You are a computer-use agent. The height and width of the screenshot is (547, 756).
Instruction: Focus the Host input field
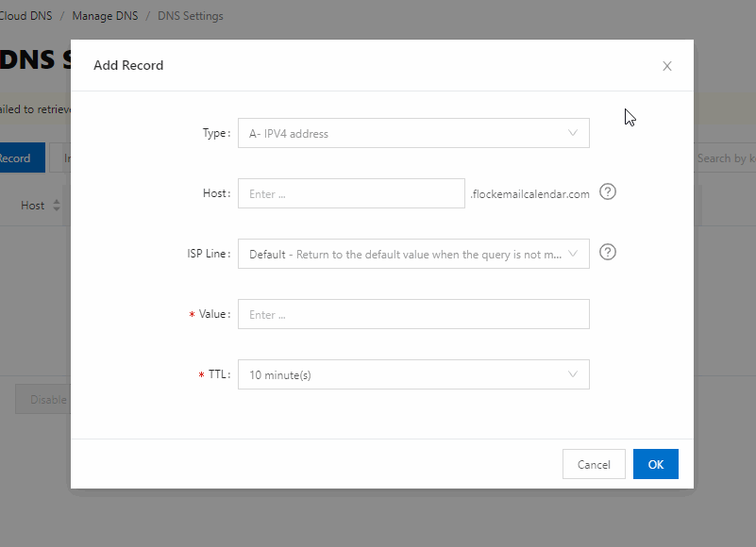351,193
